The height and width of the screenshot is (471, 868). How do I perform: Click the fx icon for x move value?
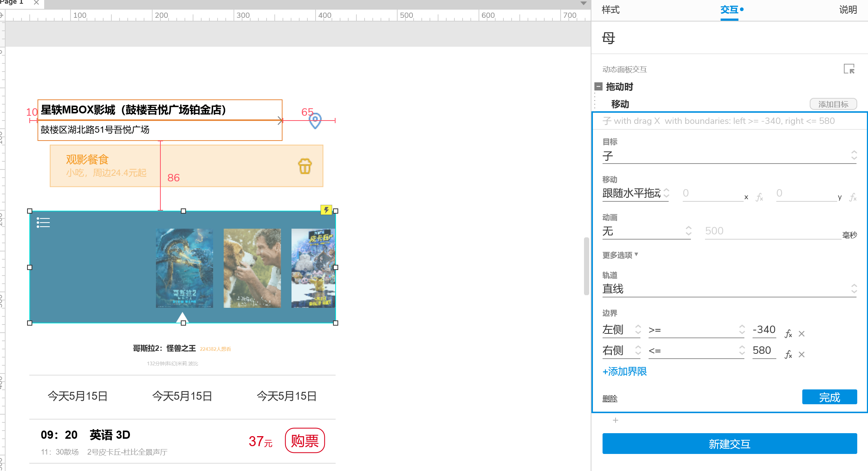760,197
